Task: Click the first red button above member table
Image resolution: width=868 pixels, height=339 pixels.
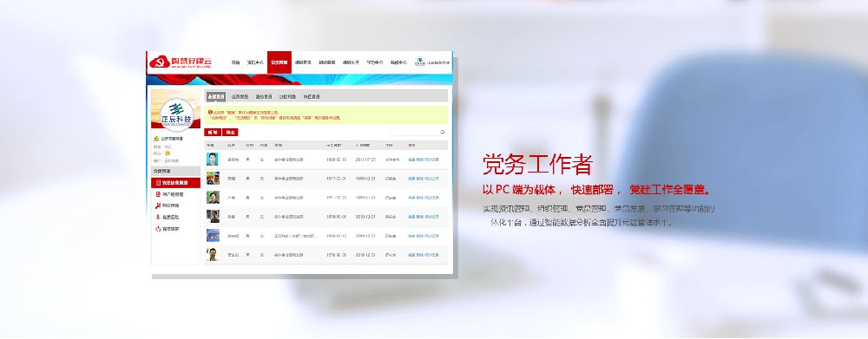Action: point(213,132)
